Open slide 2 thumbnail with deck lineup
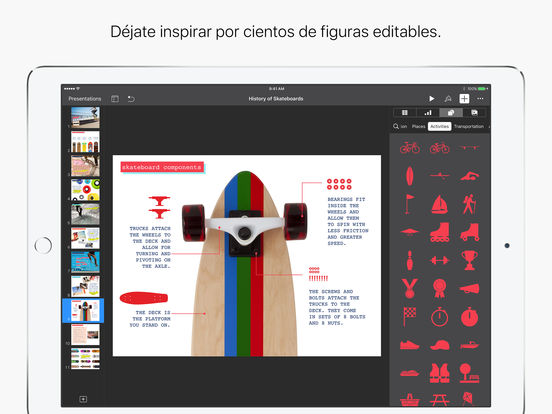This screenshot has height=414, width=552. [x=85, y=142]
